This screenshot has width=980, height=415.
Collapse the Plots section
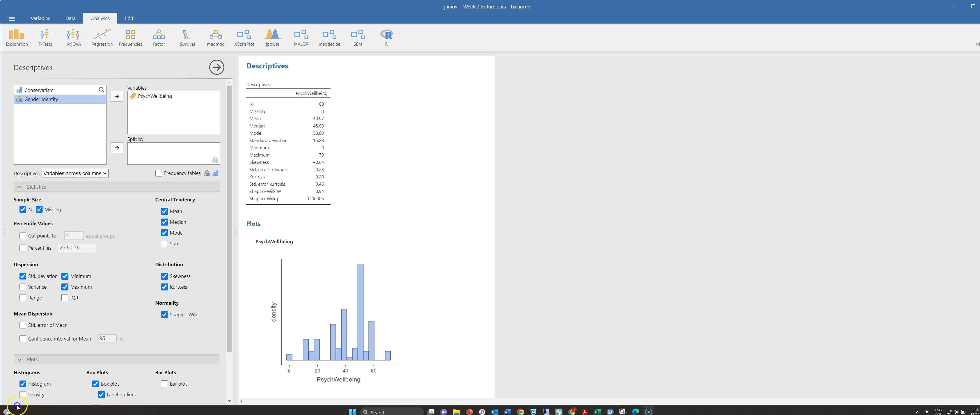pyautogui.click(x=20, y=359)
